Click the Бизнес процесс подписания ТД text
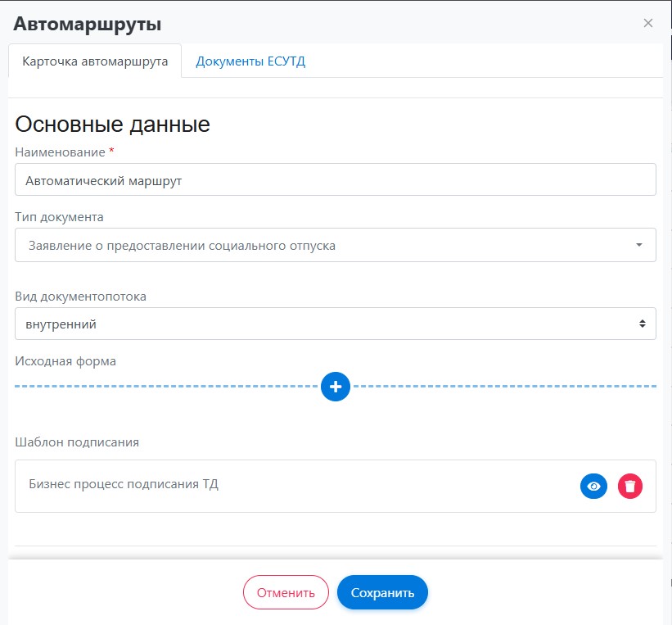 pos(123,484)
